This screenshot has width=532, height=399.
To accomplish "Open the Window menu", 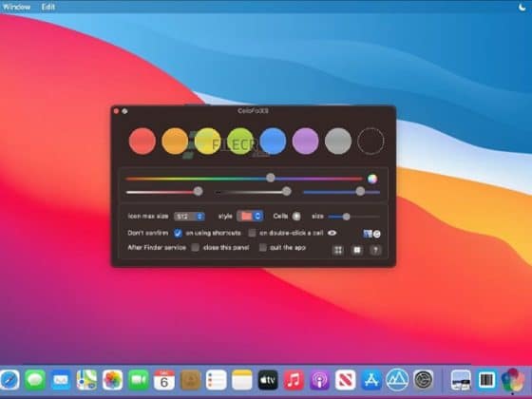I will (x=16, y=7).
